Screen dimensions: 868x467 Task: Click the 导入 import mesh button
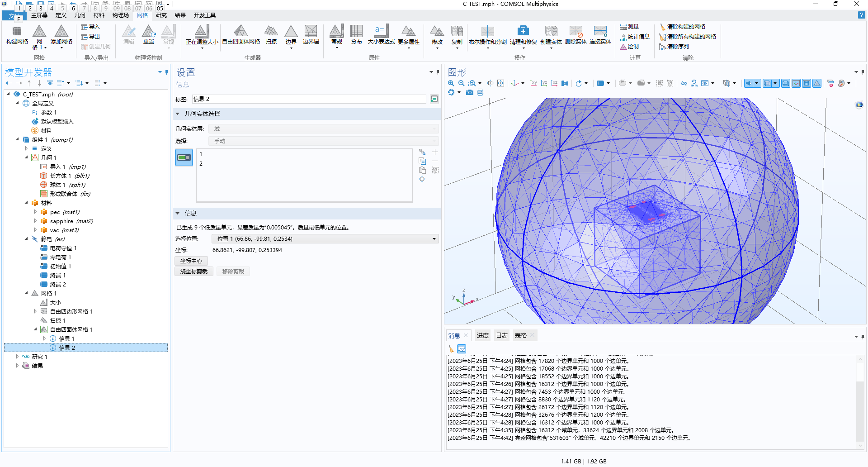point(90,27)
